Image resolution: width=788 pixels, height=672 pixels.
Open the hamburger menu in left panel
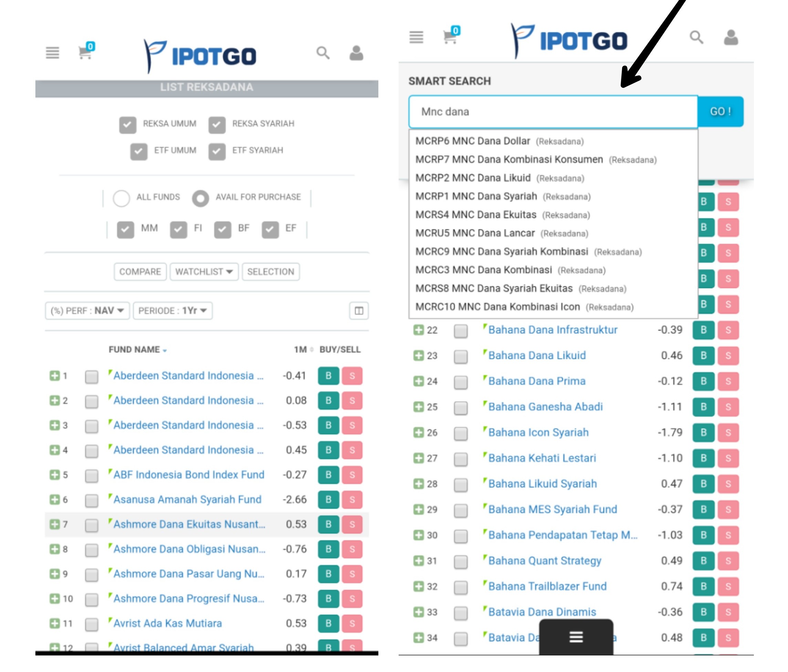52,53
